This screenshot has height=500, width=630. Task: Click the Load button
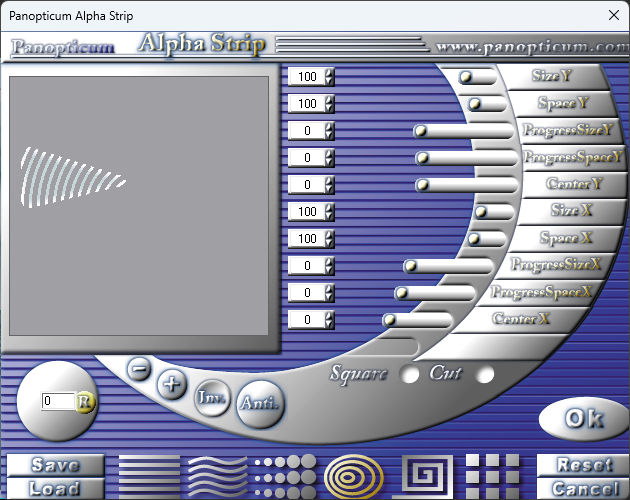[55, 488]
